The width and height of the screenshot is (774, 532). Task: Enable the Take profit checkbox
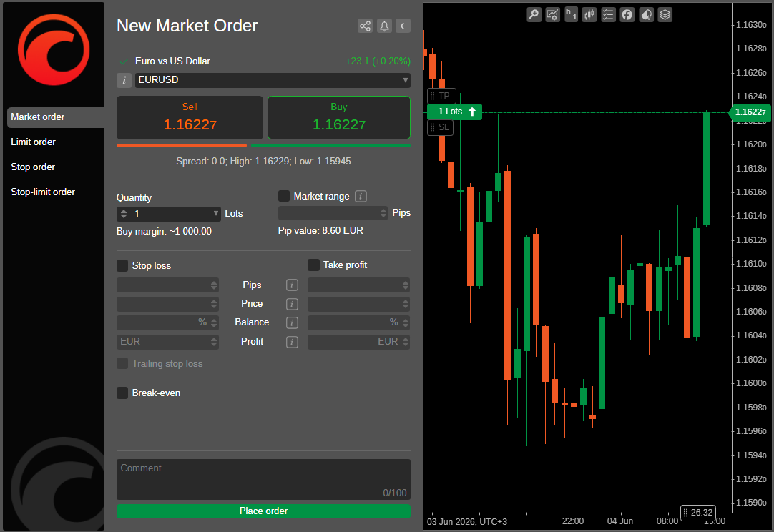coord(313,265)
